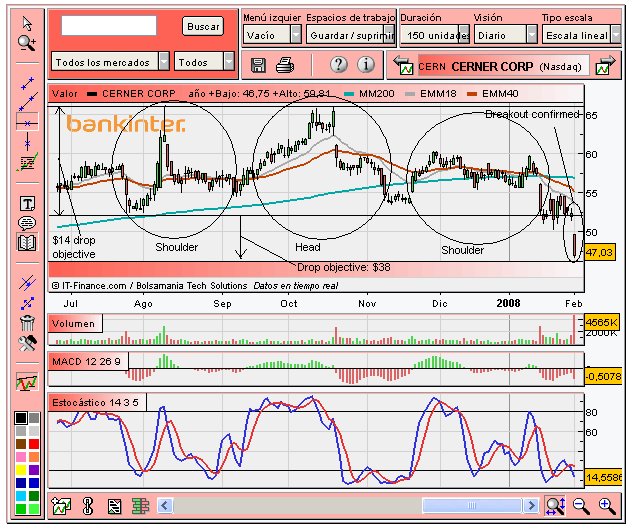Pick the orange color swatch
632x529 pixels.
pos(34,457)
